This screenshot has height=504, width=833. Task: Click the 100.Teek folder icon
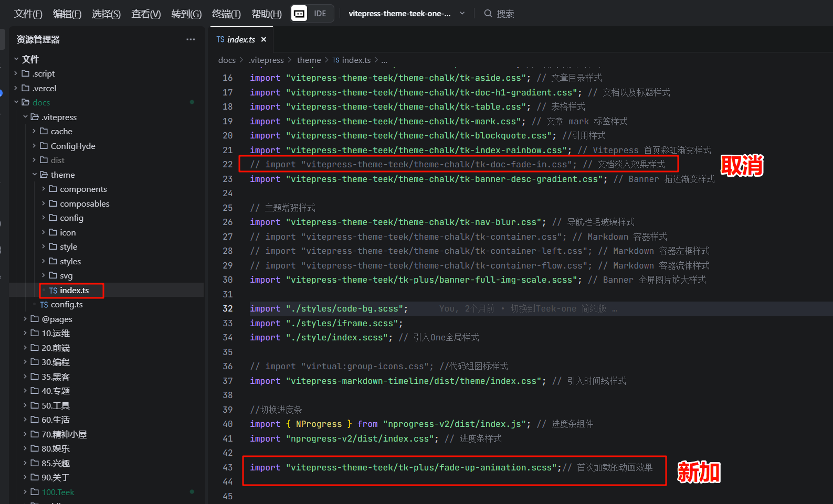35,492
